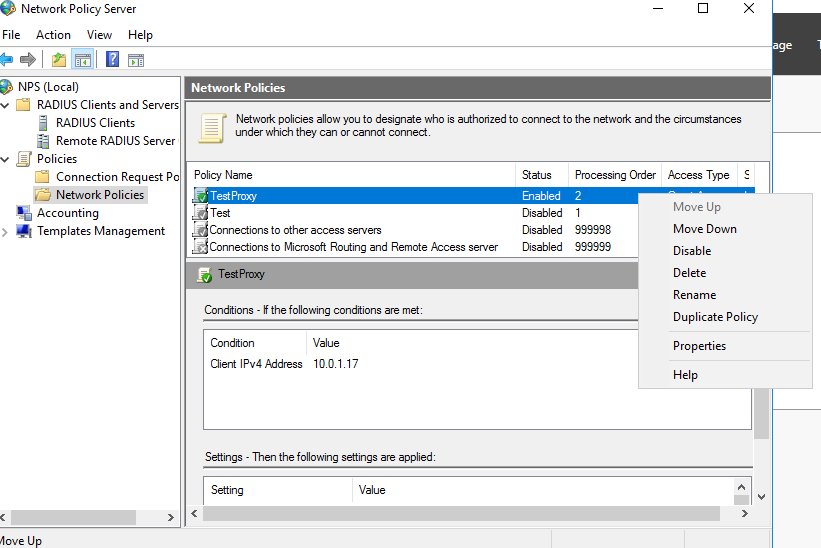This screenshot has width=821, height=548.
Task: Click the blue Help question mark icon
Action: (112, 60)
